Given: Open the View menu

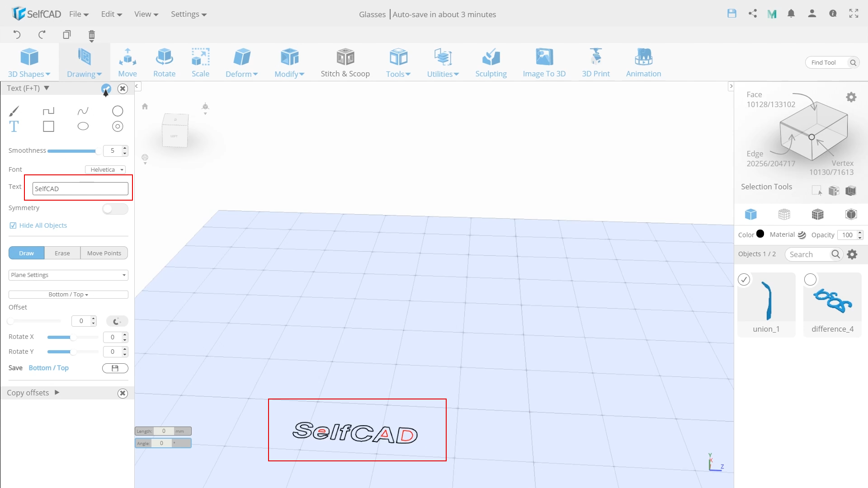Looking at the screenshot, I should tap(146, 14).
